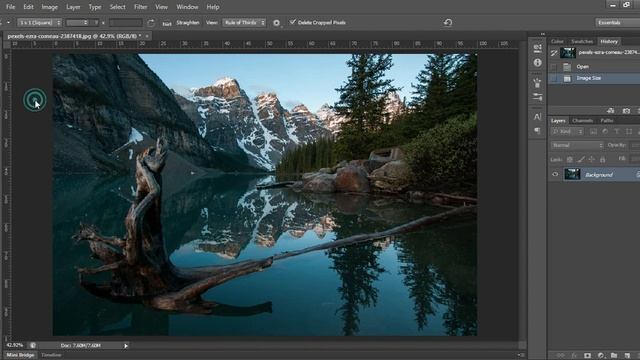The height and width of the screenshot is (360, 640).
Task: Click the filter for shape layers icon
Action: click(x=629, y=131)
